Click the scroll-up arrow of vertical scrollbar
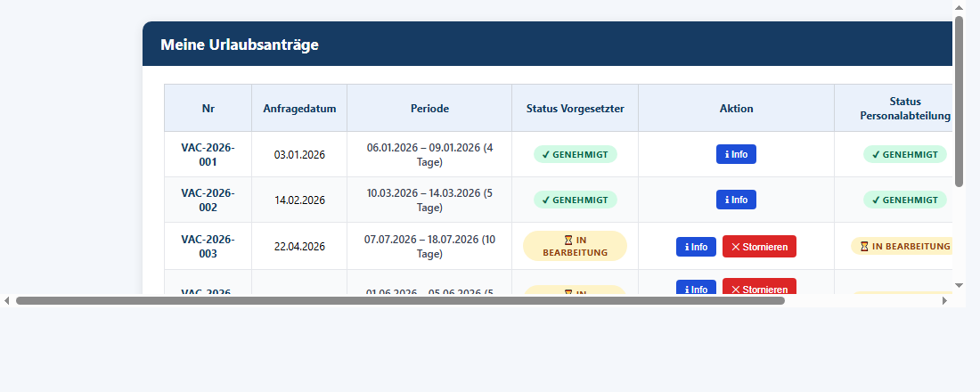This screenshot has height=392, width=980. pyautogui.click(x=960, y=7)
